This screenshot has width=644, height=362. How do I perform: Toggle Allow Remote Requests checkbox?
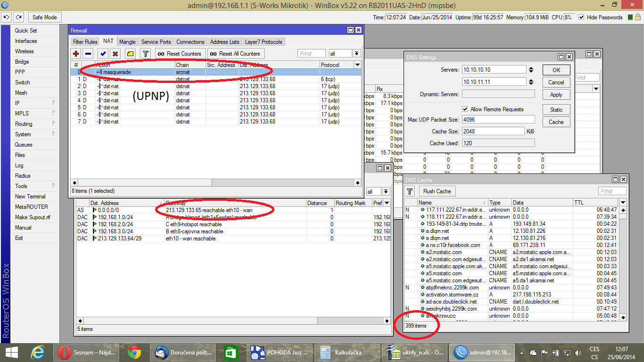[465, 109]
